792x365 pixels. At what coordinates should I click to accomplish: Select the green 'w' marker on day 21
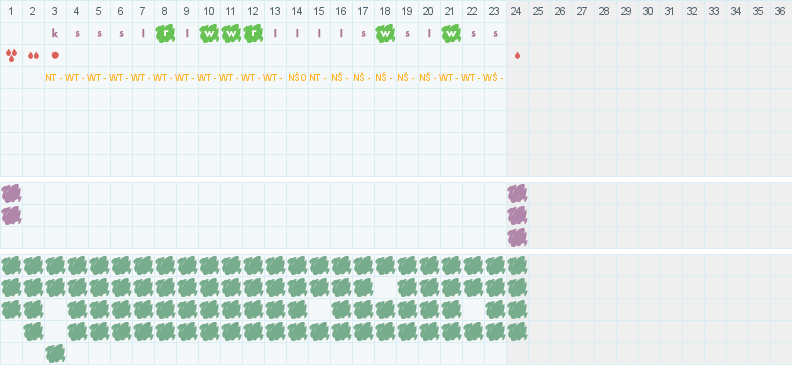pyautogui.click(x=452, y=33)
